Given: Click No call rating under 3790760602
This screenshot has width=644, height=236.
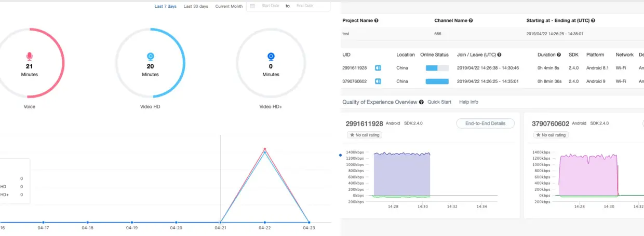Looking at the screenshot, I should (x=551, y=135).
